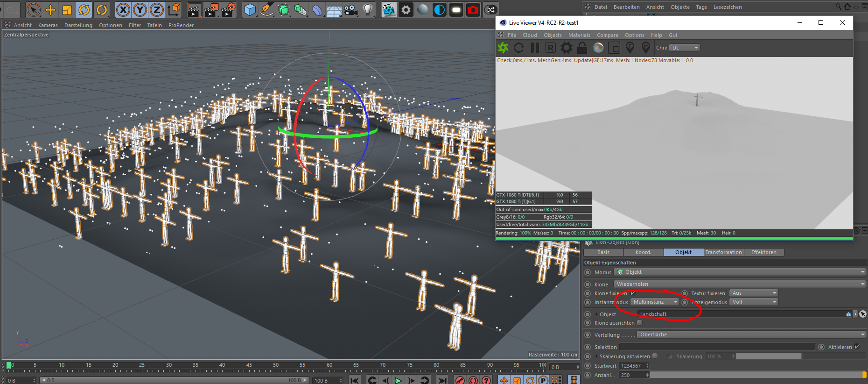This screenshot has width=868, height=384.
Task: Switch to the Effektoren tab
Action: click(x=764, y=252)
